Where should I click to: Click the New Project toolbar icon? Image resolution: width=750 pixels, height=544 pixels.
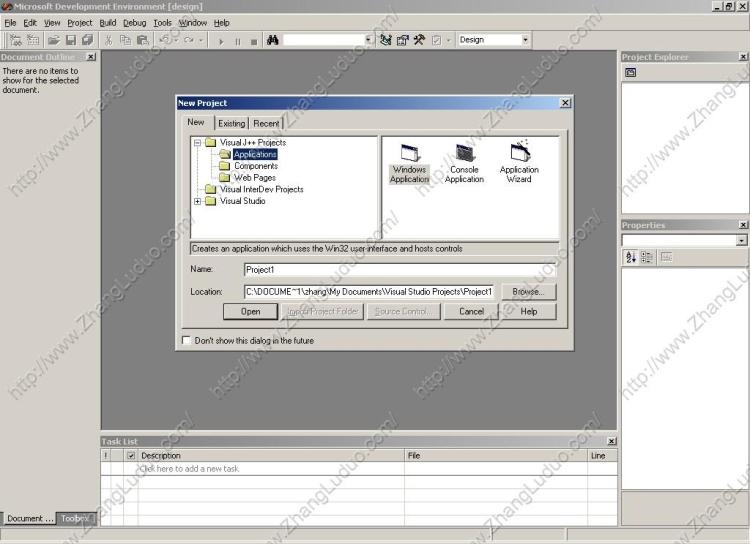point(15,40)
